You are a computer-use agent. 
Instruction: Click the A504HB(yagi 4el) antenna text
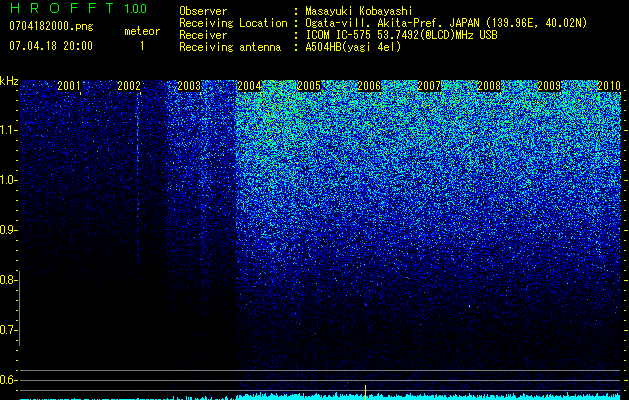[x=353, y=47]
